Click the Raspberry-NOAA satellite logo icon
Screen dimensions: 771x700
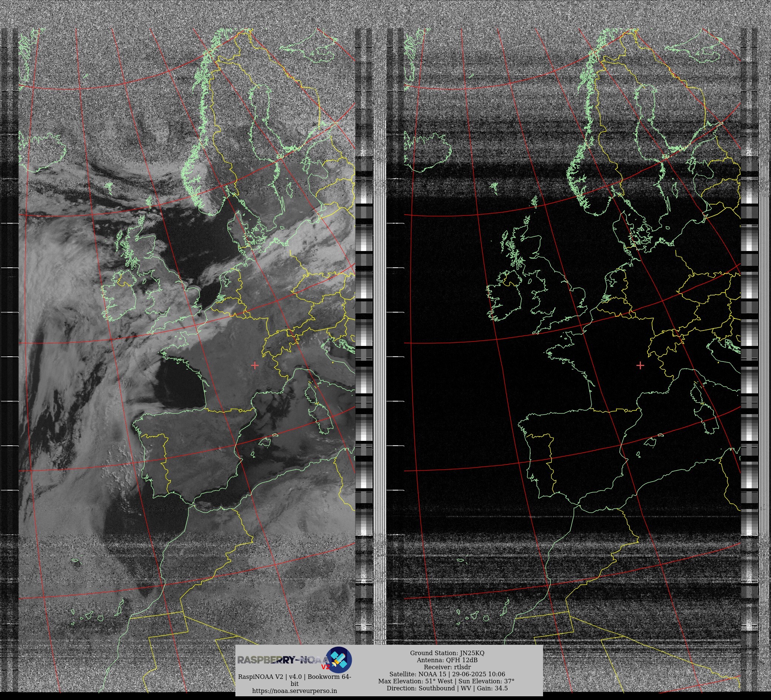339,660
